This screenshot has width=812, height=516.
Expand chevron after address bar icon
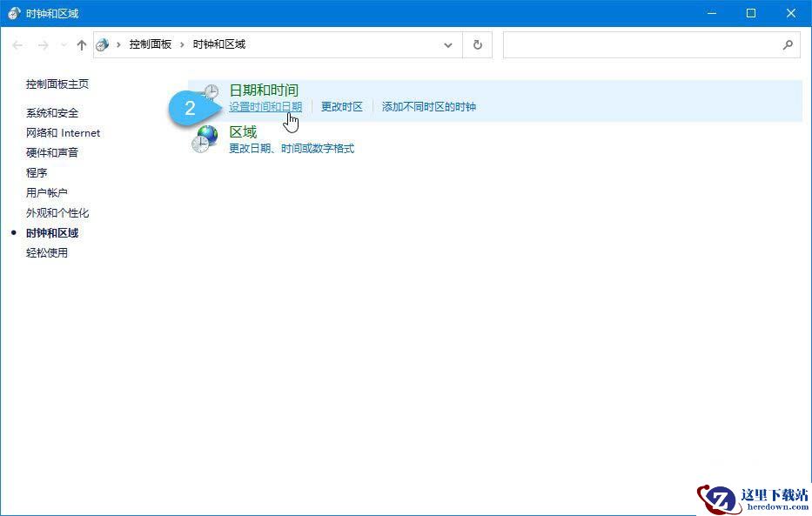(118, 44)
